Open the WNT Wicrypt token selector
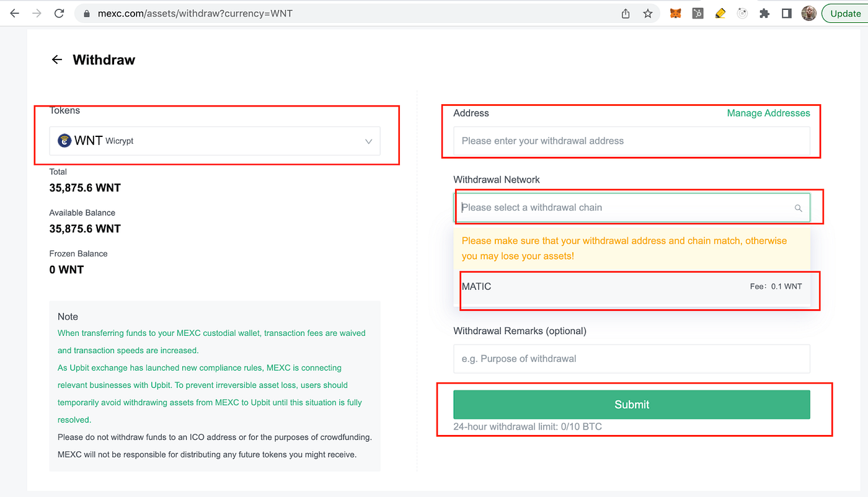 (215, 141)
